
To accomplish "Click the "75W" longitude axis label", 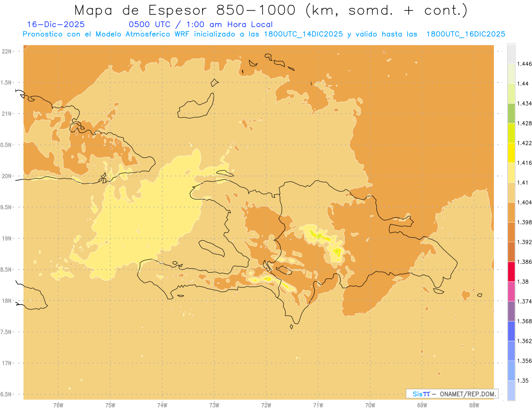I will [x=110, y=405].
